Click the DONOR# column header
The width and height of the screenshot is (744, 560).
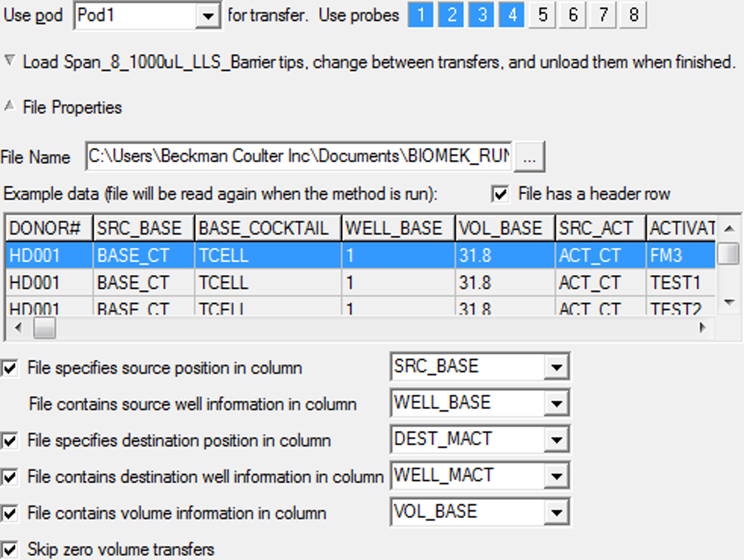pos(49,229)
